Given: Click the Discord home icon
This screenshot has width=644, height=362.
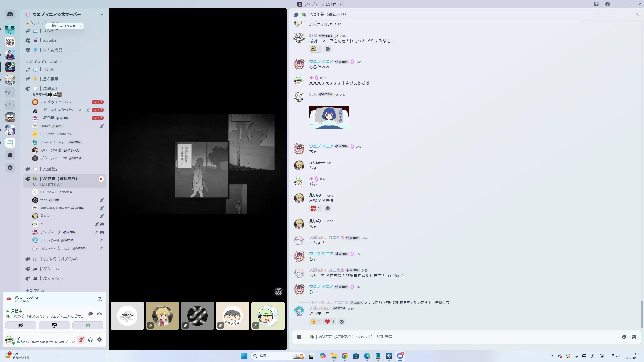Looking at the screenshot, I should pos(10,14).
